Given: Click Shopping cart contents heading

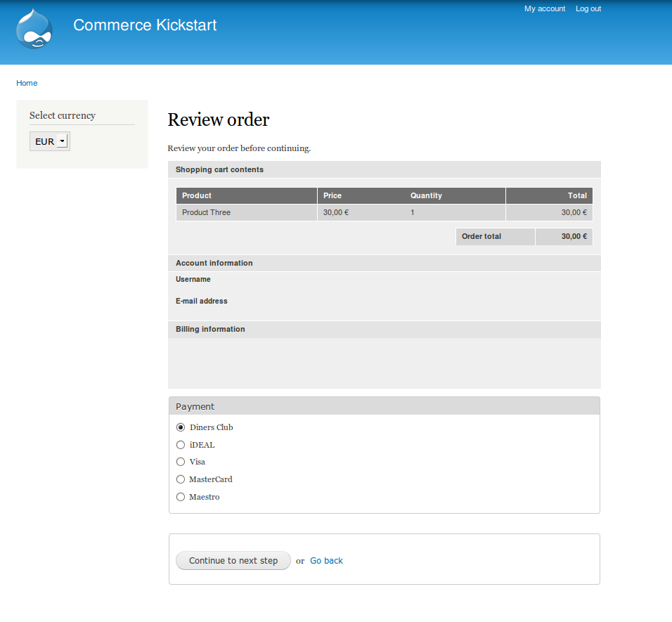Looking at the screenshot, I should point(219,169).
